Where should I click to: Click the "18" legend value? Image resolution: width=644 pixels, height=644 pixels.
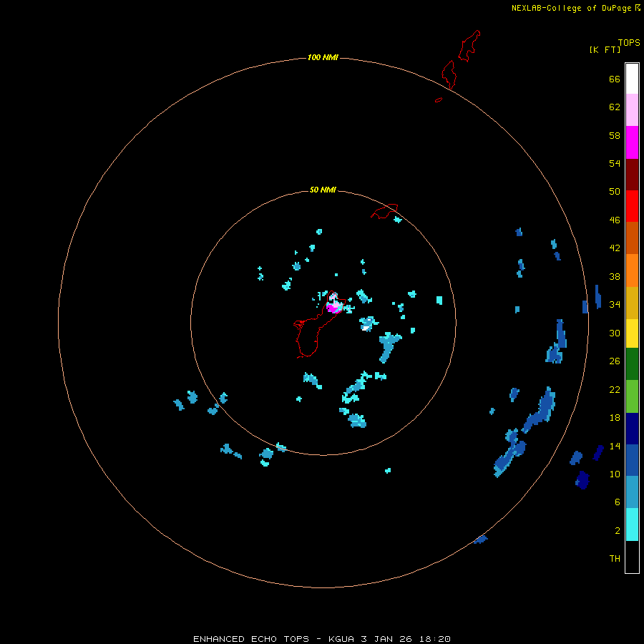[x=615, y=418]
